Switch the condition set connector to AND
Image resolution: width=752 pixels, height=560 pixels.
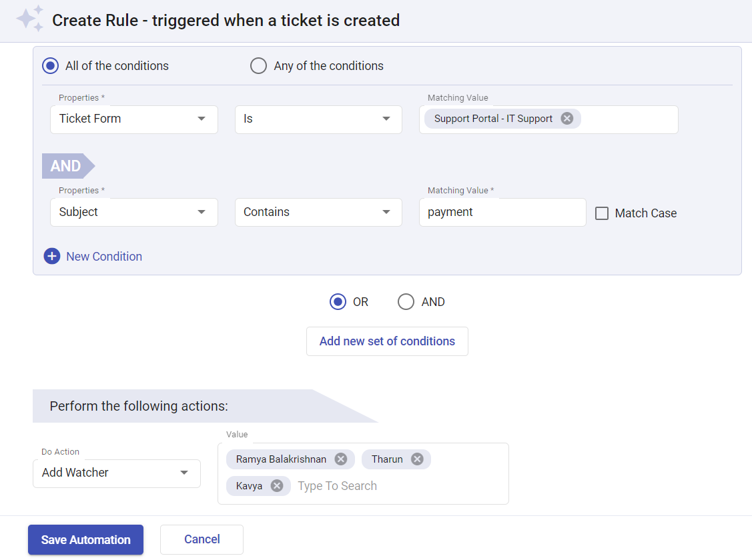[x=406, y=301]
